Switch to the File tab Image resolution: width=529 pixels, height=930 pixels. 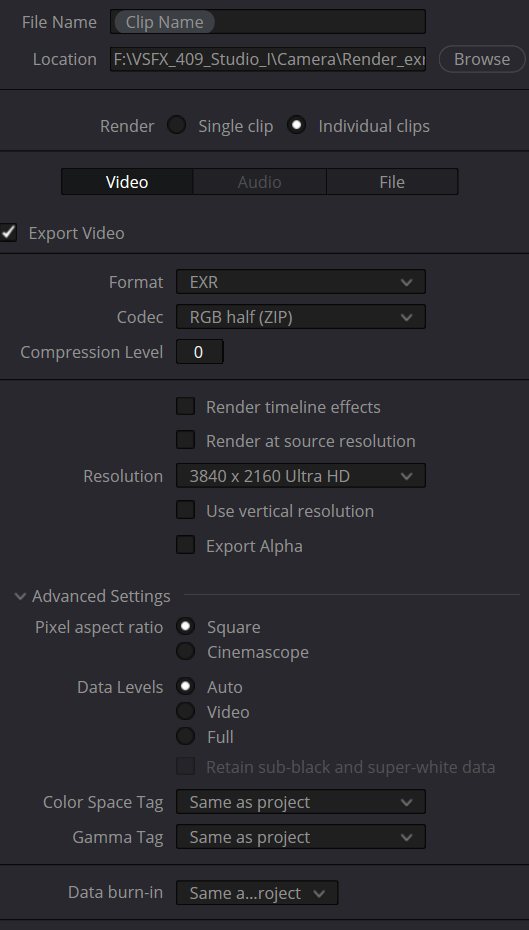point(392,181)
